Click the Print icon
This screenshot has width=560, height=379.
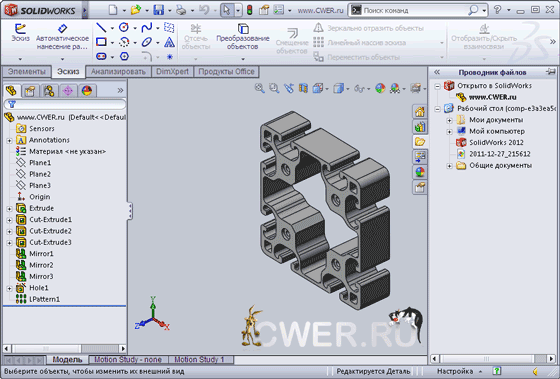click(181, 10)
